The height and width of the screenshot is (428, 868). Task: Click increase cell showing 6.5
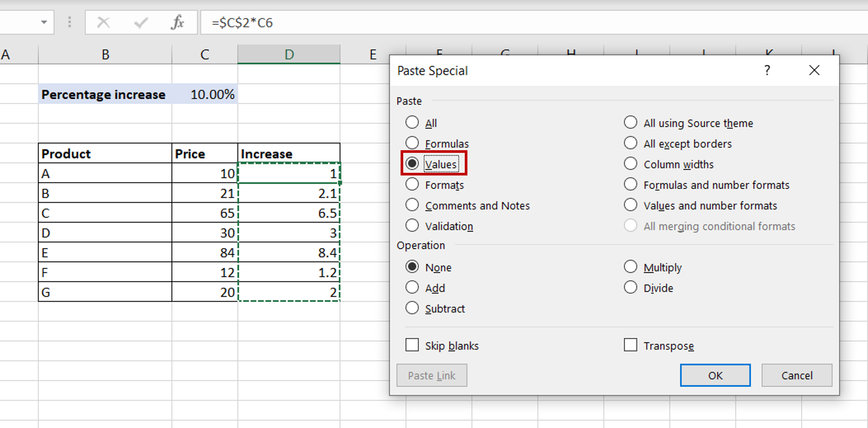pos(289,213)
